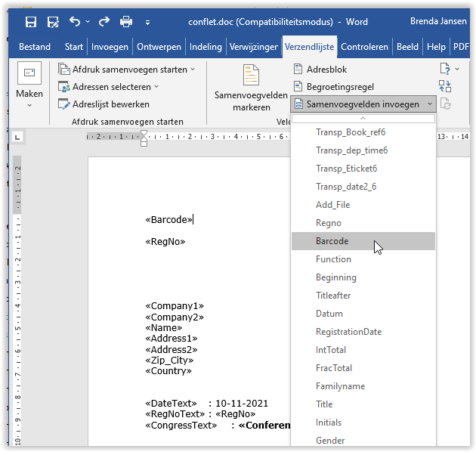Click the Match Fields icon
Screen dimensions: 476x452
pos(445,86)
